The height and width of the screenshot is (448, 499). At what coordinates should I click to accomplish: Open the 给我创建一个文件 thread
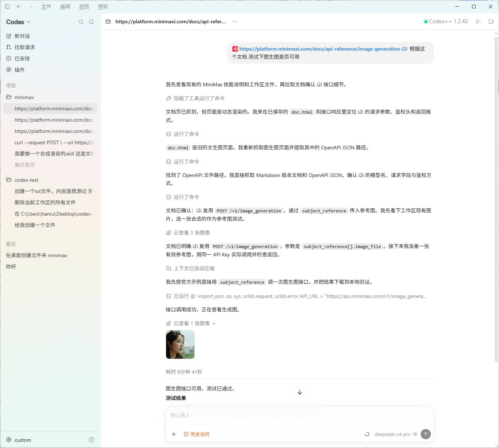(50, 225)
